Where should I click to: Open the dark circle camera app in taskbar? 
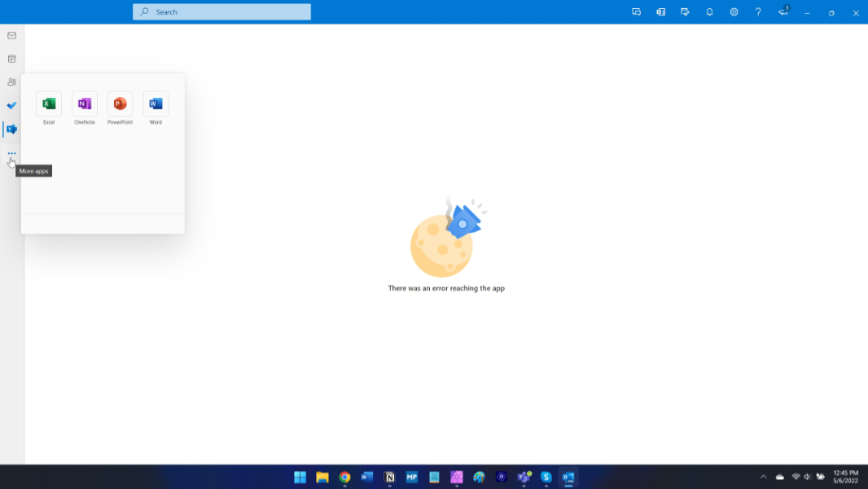[x=502, y=477]
